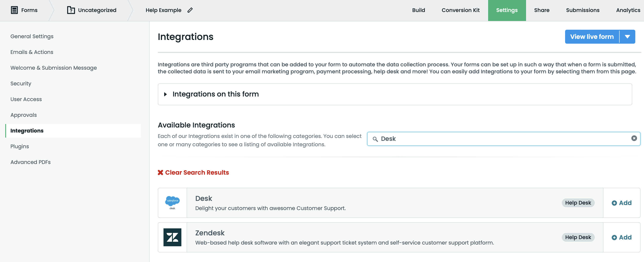Clear the search field with X icon
The height and width of the screenshot is (262, 644).
pyautogui.click(x=634, y=138)
